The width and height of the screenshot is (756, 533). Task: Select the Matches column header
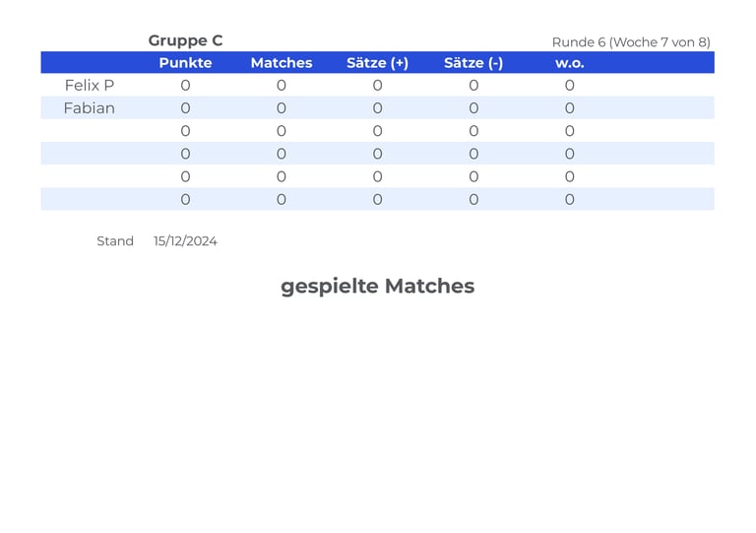(x=282, y=63)
